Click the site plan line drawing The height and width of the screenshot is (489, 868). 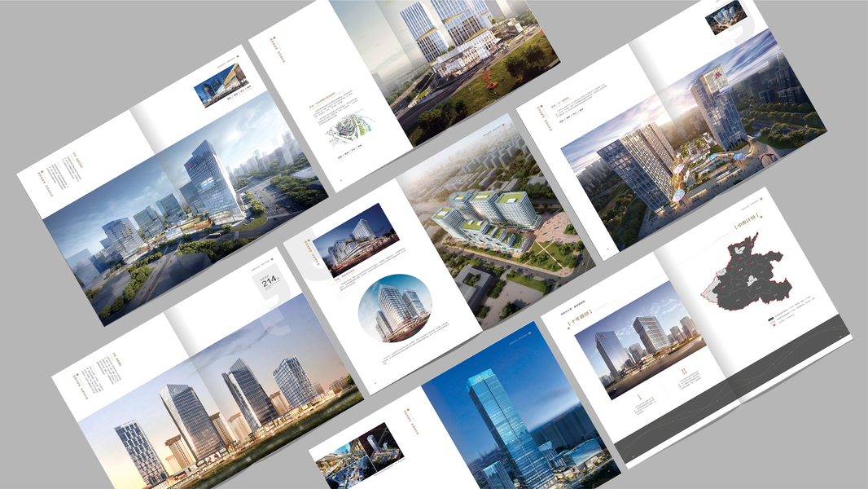point(350,130)
